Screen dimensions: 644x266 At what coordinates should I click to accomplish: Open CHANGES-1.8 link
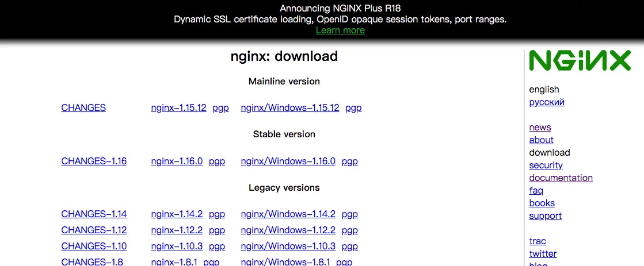[92, 261]
